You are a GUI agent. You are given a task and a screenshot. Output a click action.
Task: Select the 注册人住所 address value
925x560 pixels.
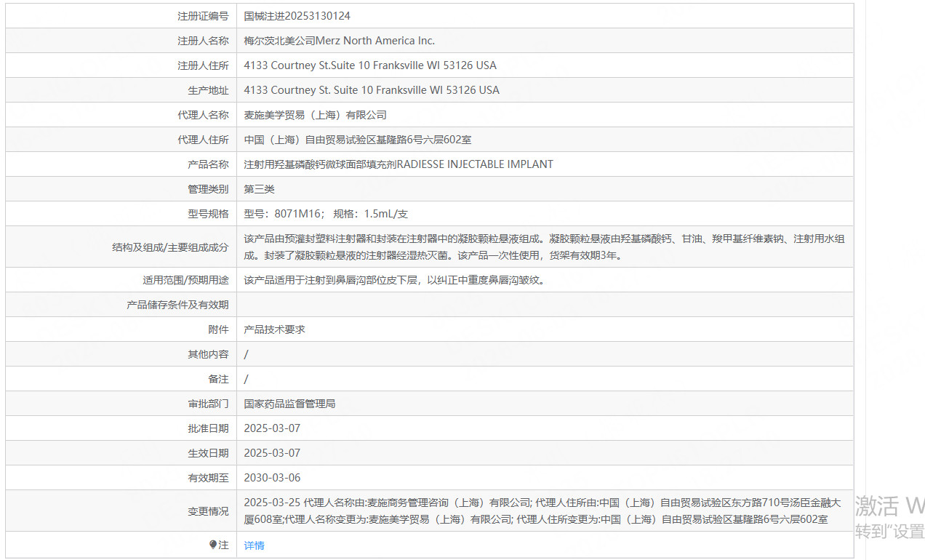[370, 65]
